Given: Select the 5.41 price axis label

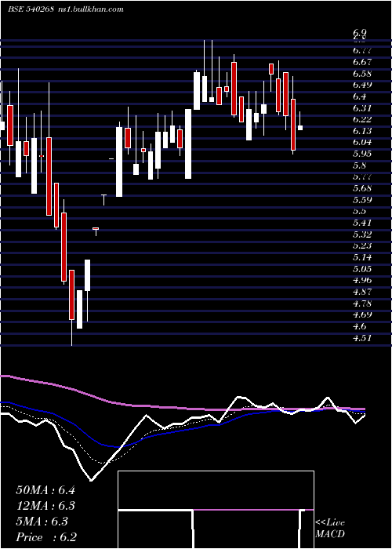Looking at the screenshot, I should point(362,223).
